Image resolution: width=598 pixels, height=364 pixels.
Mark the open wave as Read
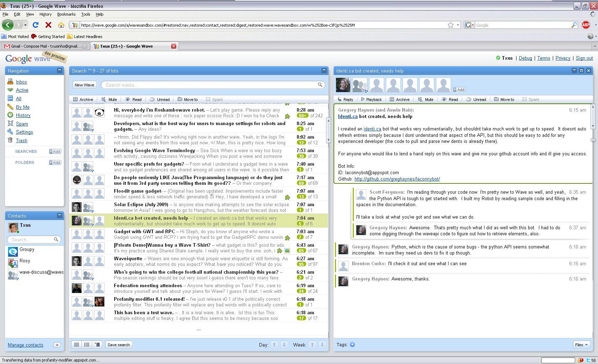[450, 100]
